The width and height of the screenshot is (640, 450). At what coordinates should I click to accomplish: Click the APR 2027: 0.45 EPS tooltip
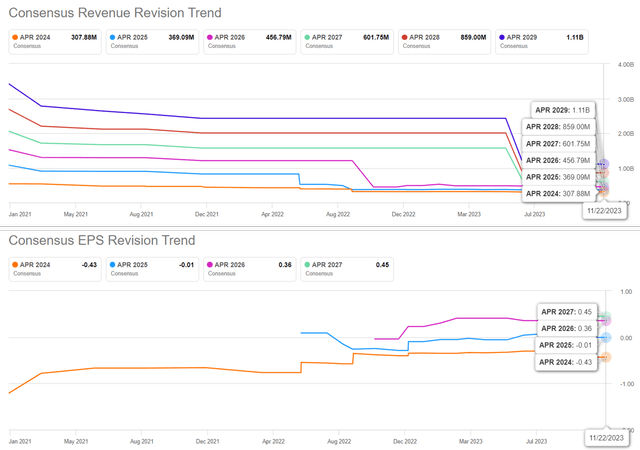(x=567, y=311)
